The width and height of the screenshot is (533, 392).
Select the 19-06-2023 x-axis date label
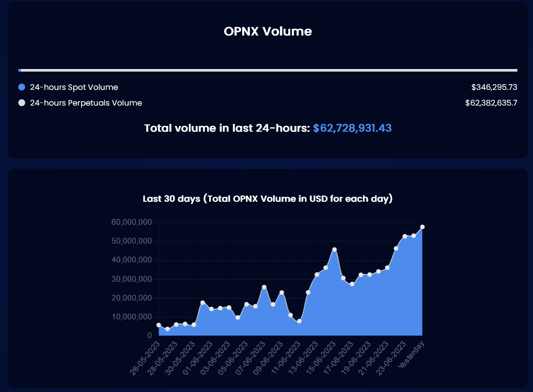(x=356, y=359)
